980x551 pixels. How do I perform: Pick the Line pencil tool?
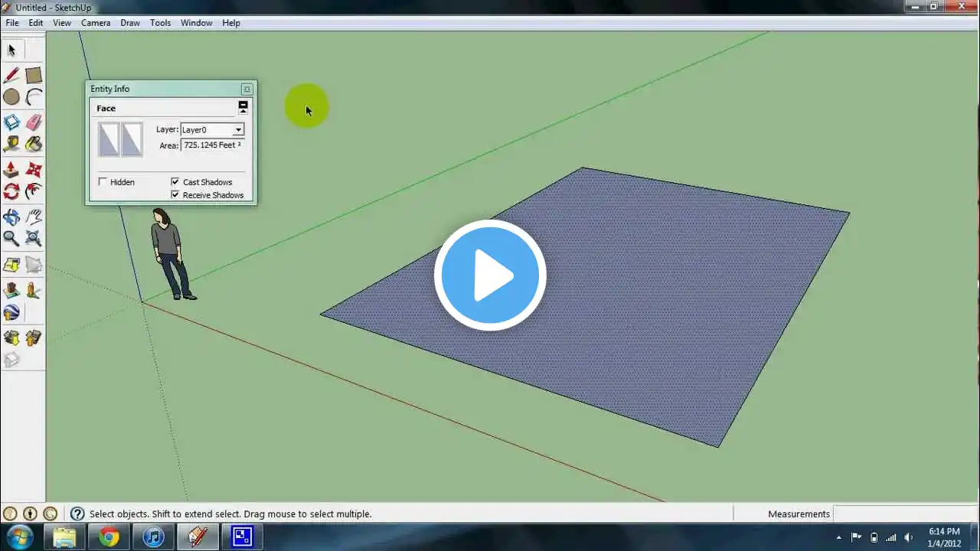(11, 75)
